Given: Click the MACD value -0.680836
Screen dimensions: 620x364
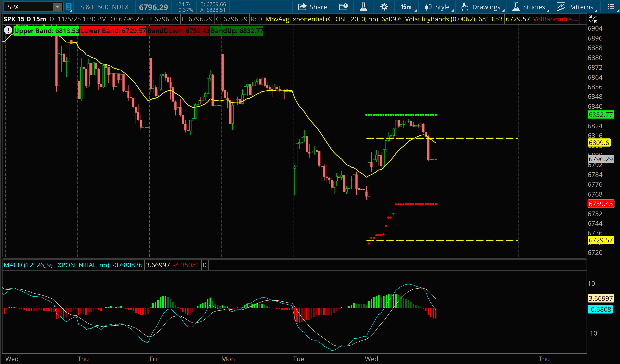Looking at the screenshot, I should [x=127, y=265].
